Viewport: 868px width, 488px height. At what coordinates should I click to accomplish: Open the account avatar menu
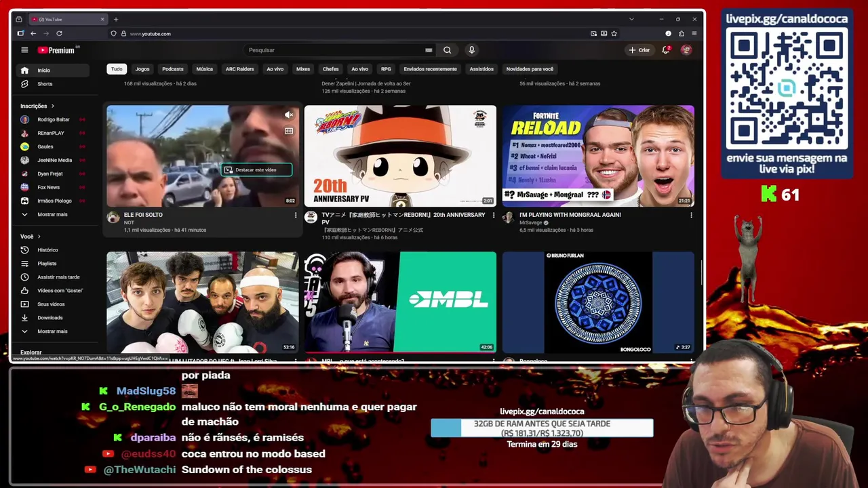point(686,50)
